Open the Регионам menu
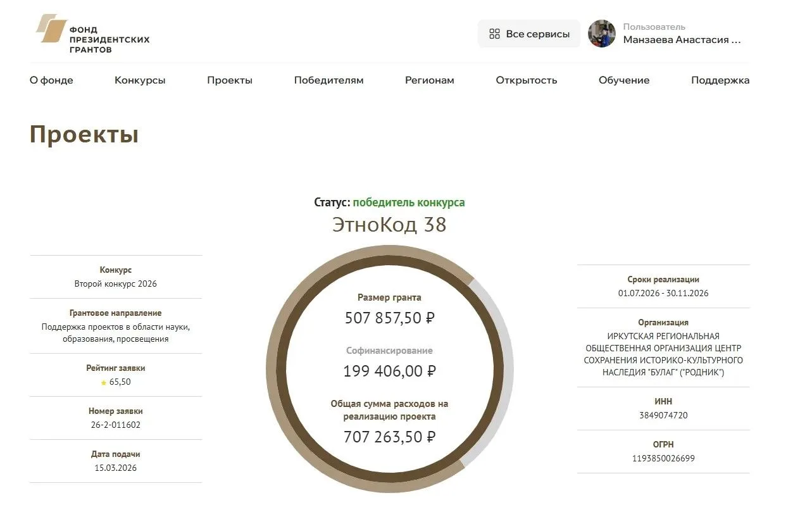 [430, 80]
